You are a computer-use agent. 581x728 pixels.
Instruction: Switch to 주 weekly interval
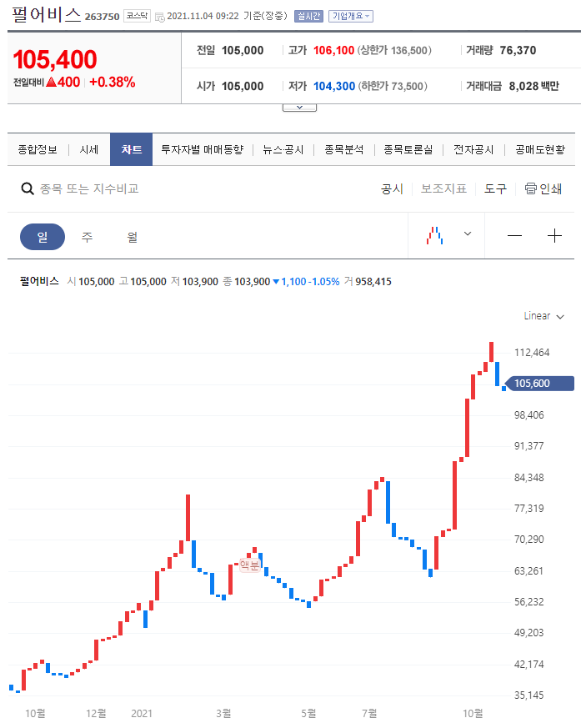click(x=87, y=237)
